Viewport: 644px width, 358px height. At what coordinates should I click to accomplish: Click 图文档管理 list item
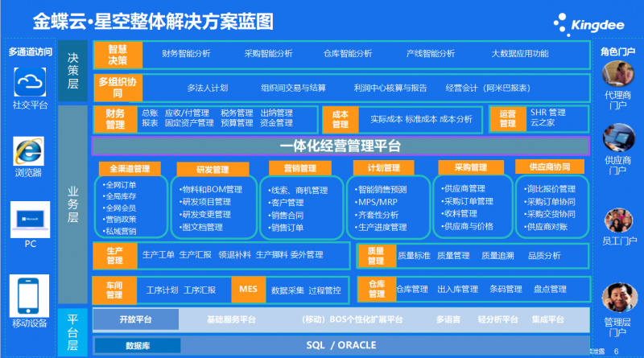[201, 227]
